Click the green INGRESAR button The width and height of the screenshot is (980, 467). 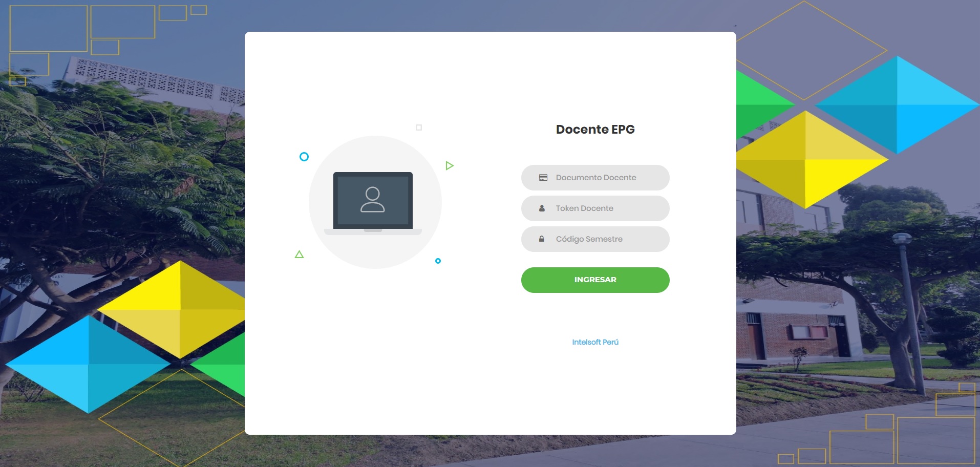click(595, 280)
